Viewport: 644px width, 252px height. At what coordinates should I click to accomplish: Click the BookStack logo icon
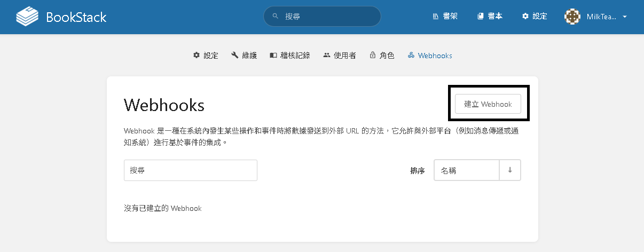click(28, 17)
